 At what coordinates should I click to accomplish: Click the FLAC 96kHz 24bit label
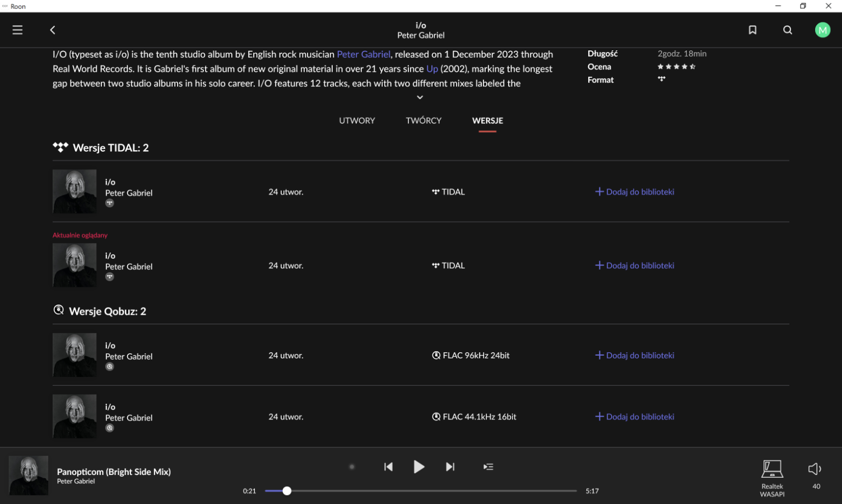tap(476, 355)
